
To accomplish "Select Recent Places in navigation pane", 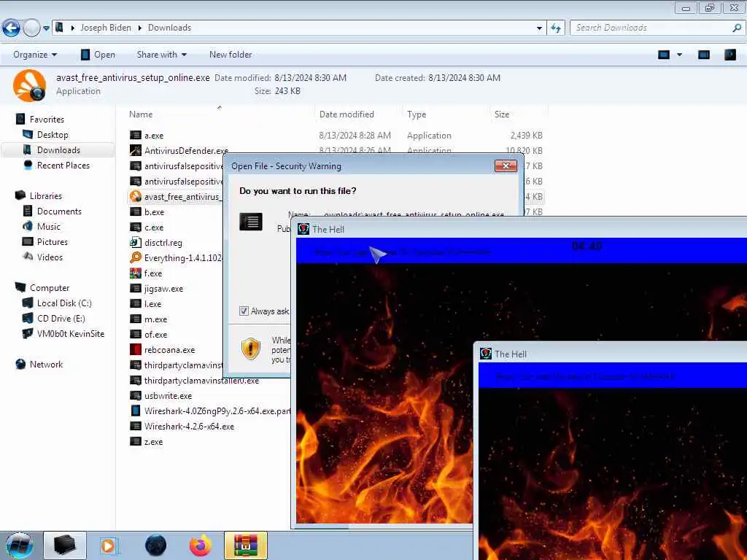I will (63, 166).
